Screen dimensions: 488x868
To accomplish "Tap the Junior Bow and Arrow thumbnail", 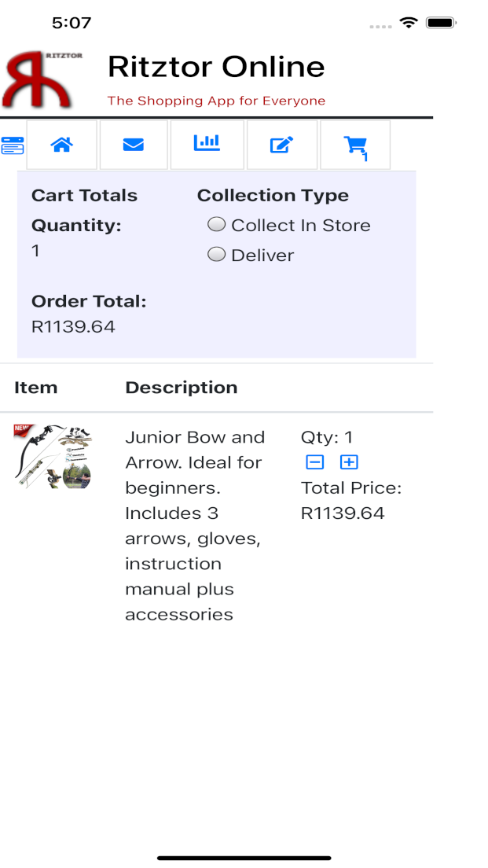I will (x=53, y=456).
